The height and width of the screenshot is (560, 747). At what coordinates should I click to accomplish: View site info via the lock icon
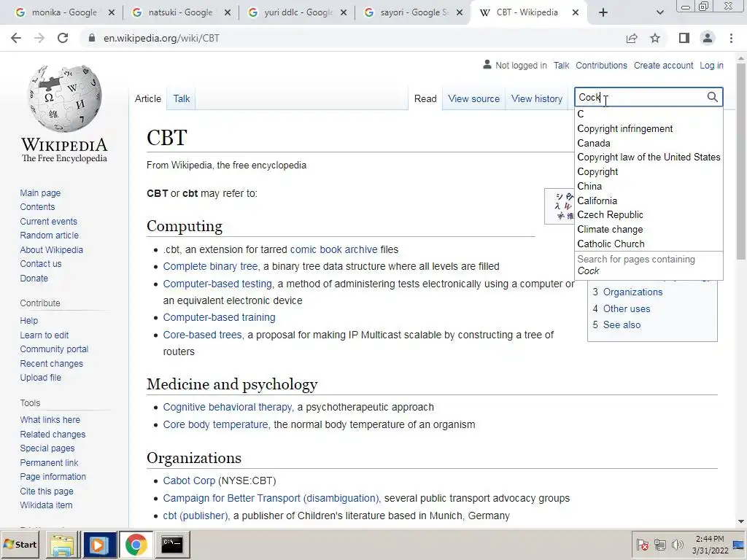91,38
